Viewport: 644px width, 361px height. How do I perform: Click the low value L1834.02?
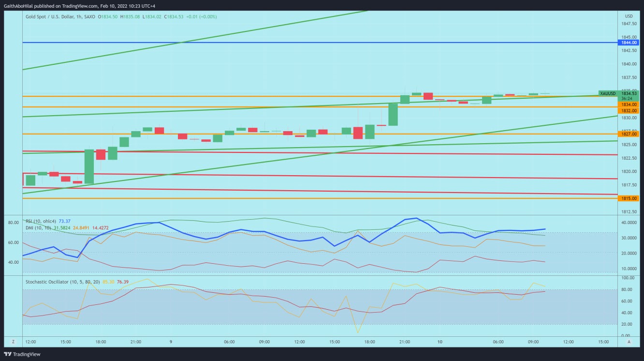(x=152, y=16)
